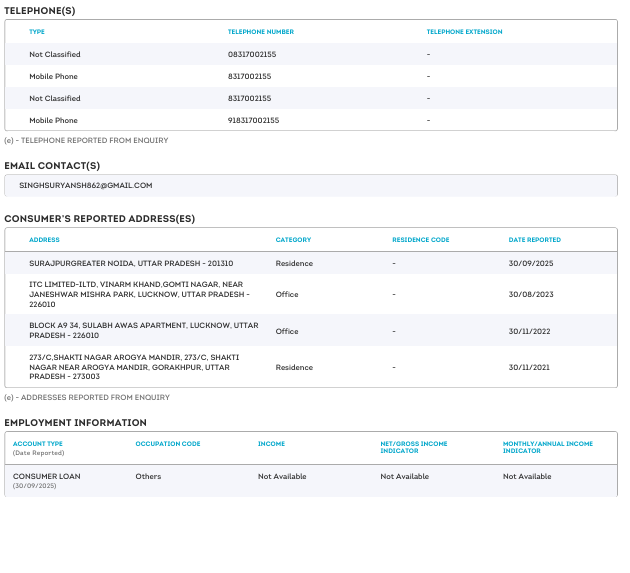Click the ADDRESS column header

(44, 240)
